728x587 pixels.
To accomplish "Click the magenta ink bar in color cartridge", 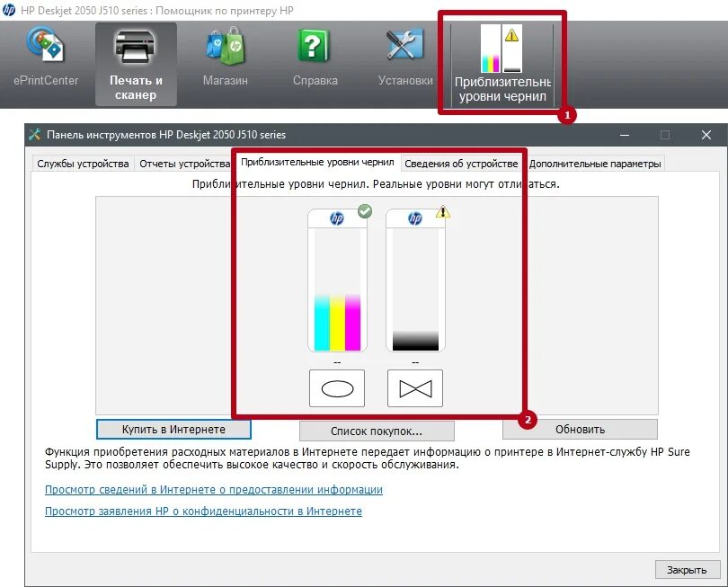I will (x=353, y=323).
